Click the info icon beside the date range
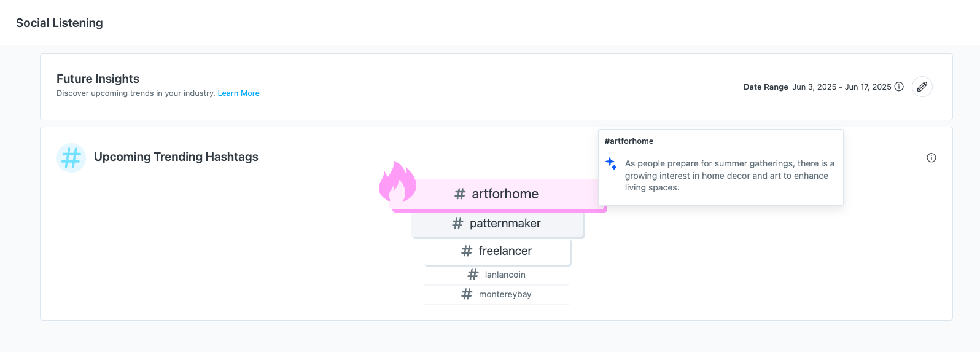This screenshot has width=980, height=352. [x=899, y=87]
